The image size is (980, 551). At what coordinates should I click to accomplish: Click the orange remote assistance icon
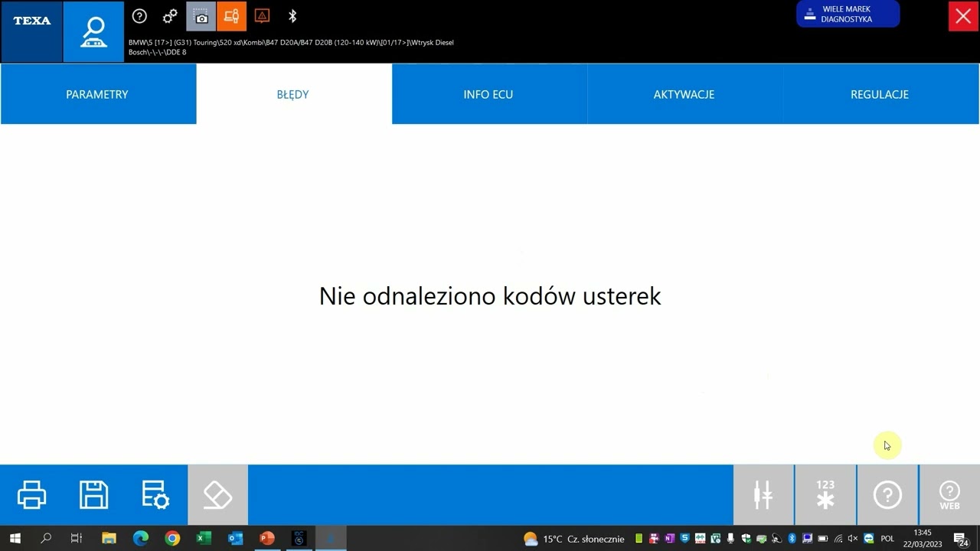231,16
